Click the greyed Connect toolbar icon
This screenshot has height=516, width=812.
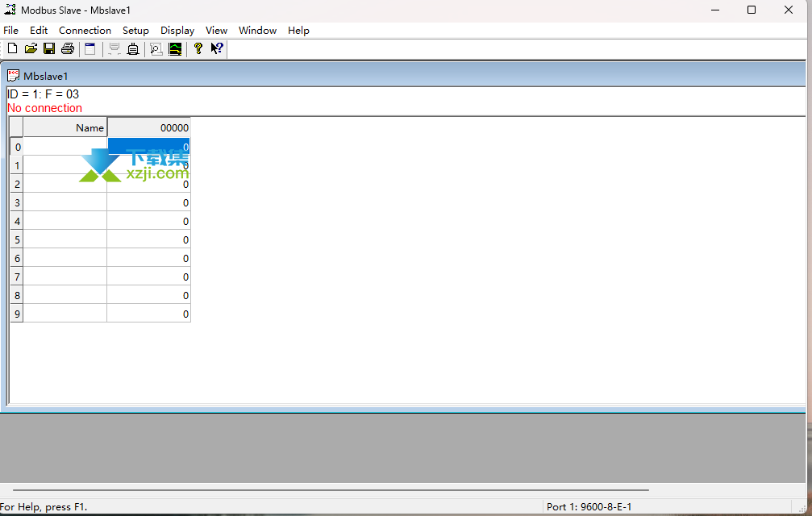point(115,48)
